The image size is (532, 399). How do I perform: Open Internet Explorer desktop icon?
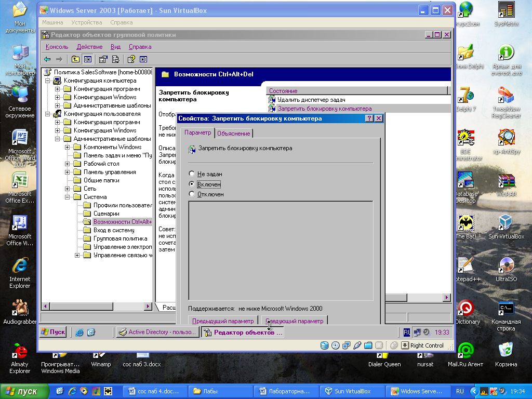[20, 273]
